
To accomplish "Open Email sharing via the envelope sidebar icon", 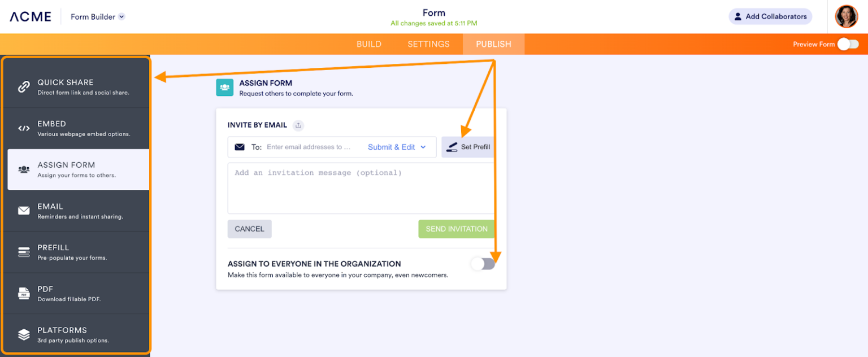I will click(x=24, y=211).
